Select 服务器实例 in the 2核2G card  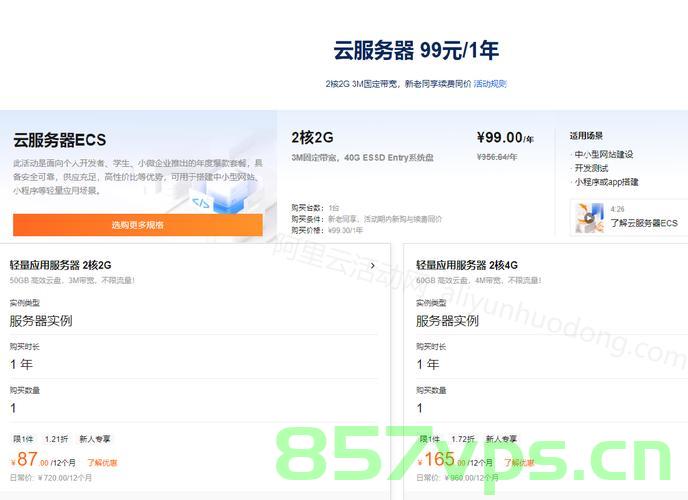(41, 321)
